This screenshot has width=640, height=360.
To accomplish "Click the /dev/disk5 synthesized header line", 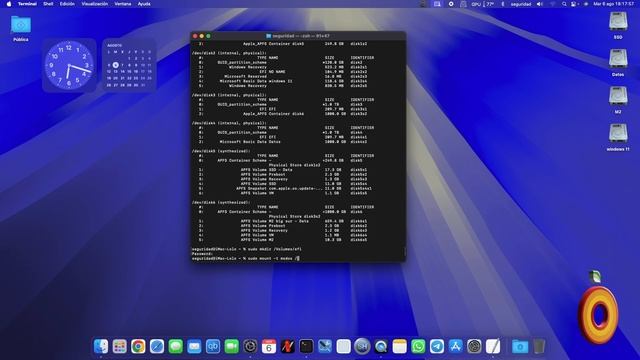I will (221, 151).
